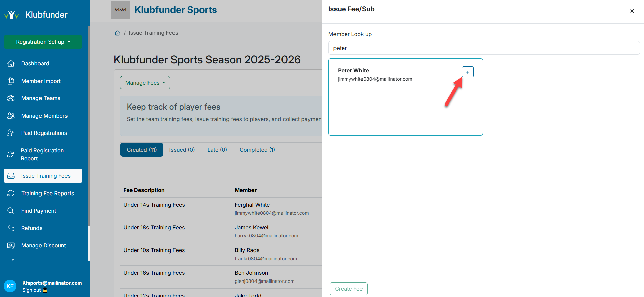
Task: Expand the Manage Fees dropdown
Action: [x=145, y=83]
